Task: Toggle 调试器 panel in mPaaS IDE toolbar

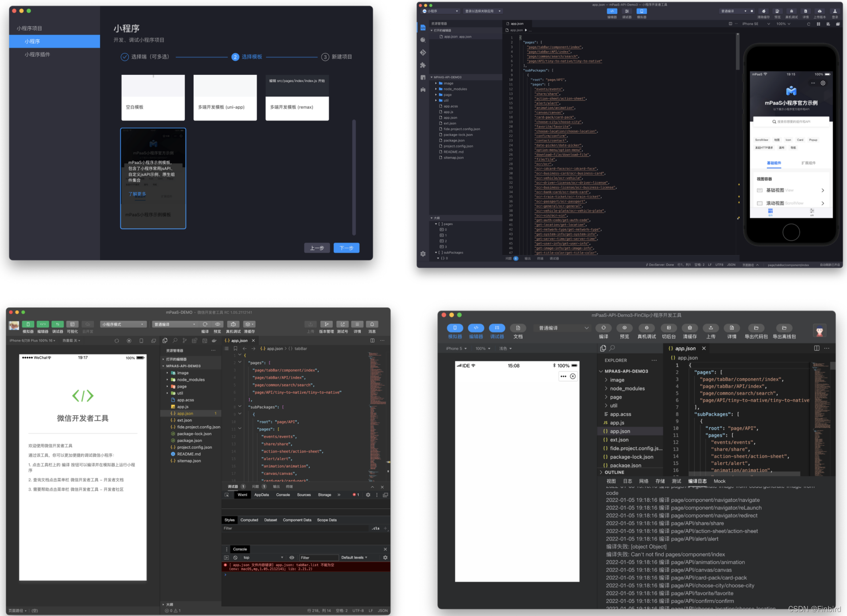Action: pyautogui.click(x=627, y=11)
